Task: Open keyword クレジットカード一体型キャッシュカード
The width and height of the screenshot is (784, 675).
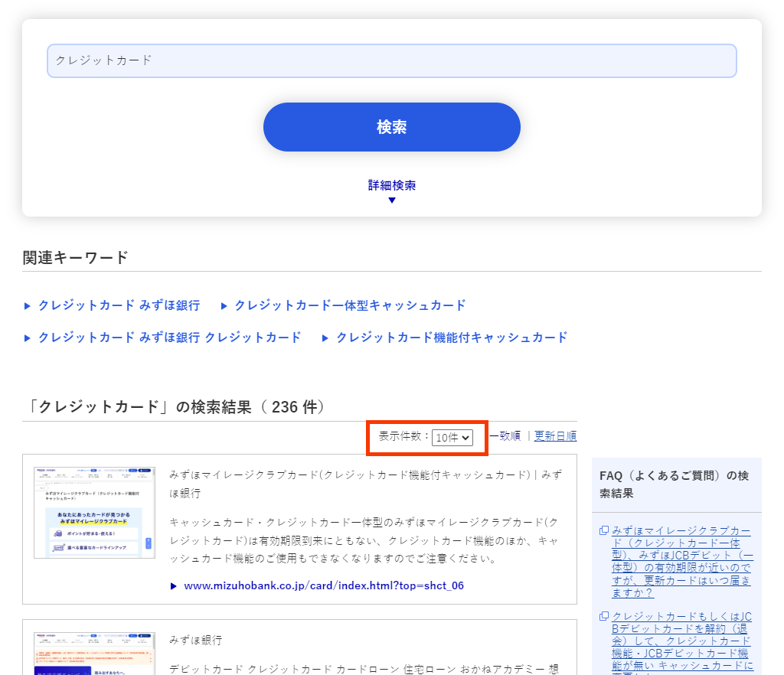Action: [350, 305]
